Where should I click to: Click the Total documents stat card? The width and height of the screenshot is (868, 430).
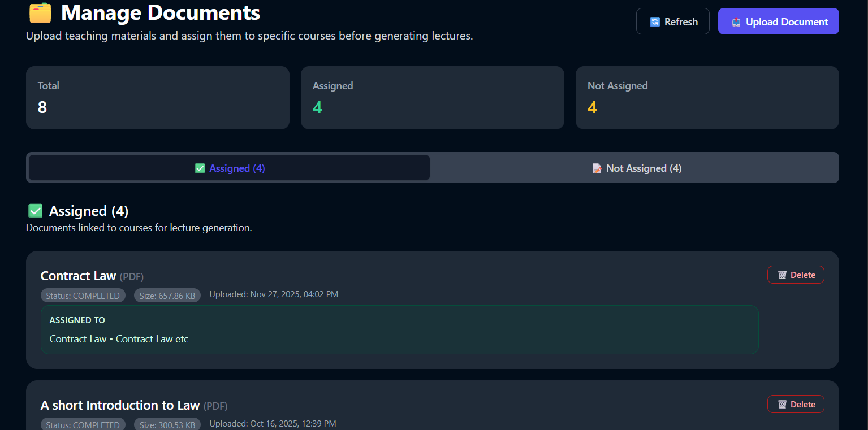pos(157,98)
